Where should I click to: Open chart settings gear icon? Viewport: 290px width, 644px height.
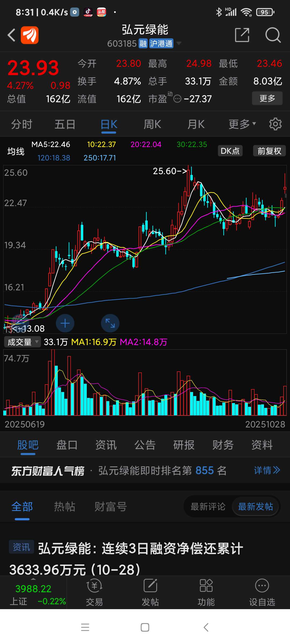(275, 124)
